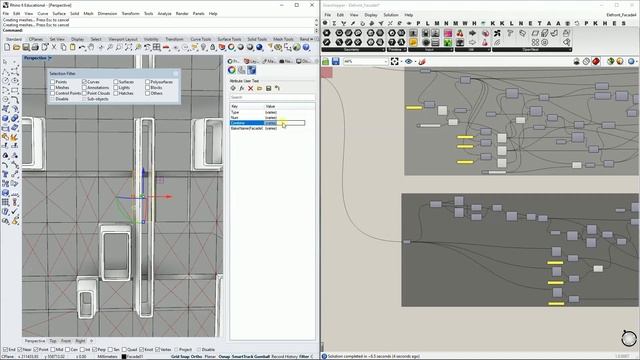Open the Solution menu in Grasshopper

coord(391,15)
